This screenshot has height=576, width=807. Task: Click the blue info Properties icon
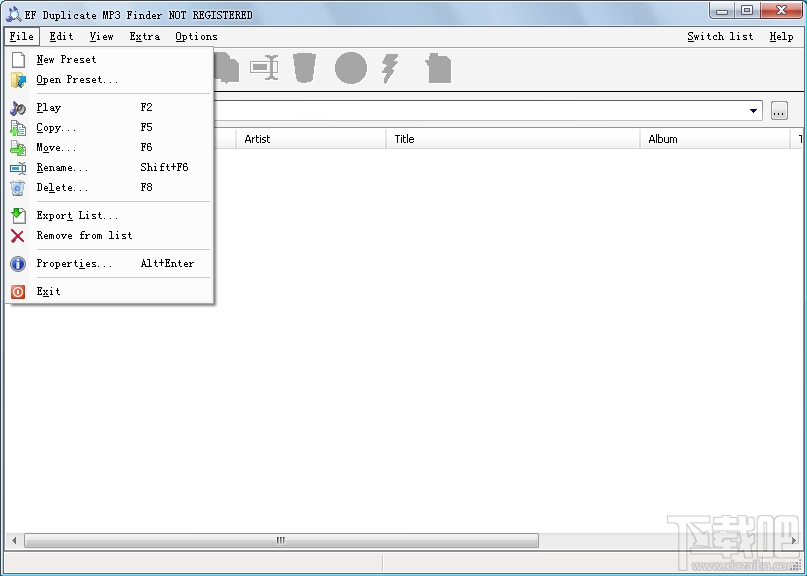(17, 263)
